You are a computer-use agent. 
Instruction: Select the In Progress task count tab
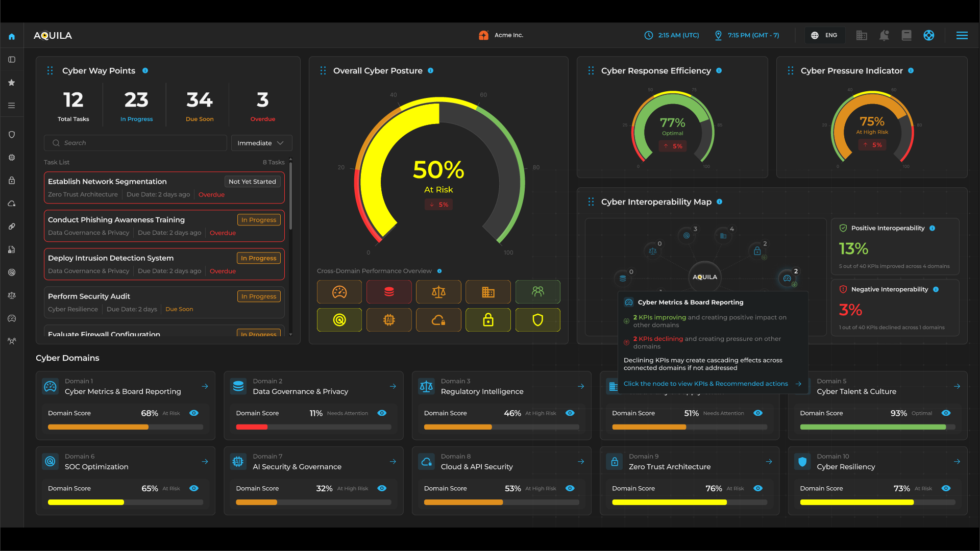coord(136,106)
